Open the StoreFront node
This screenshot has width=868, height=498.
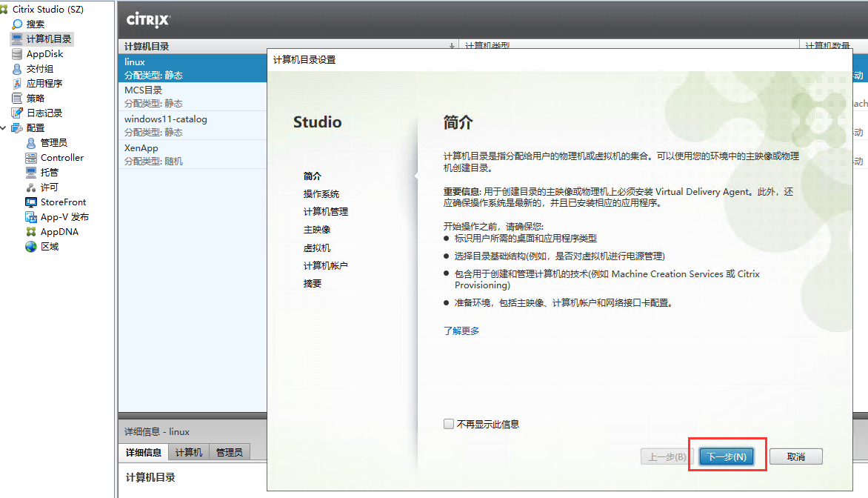(x=61, y=202)
